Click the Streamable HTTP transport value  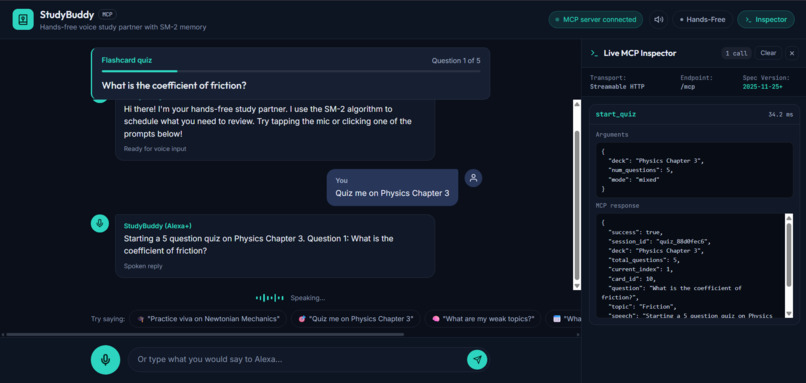pyautogui.click(x=617, y=87)
